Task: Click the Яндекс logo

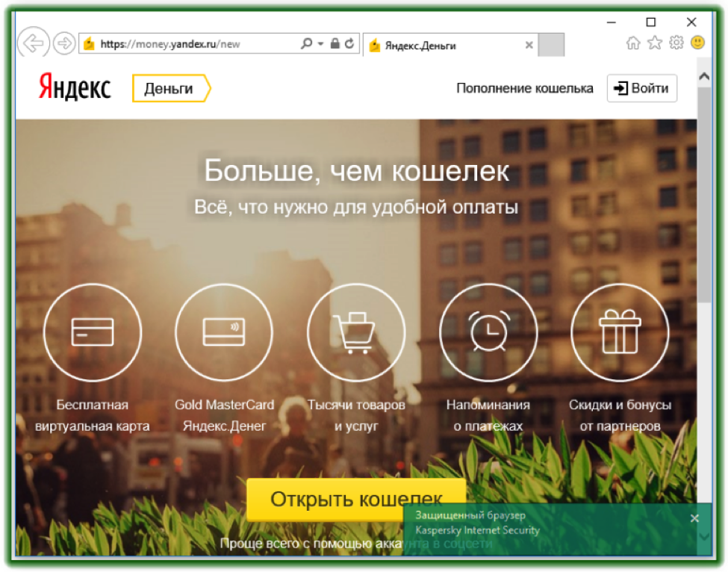Action: point(75,87)
